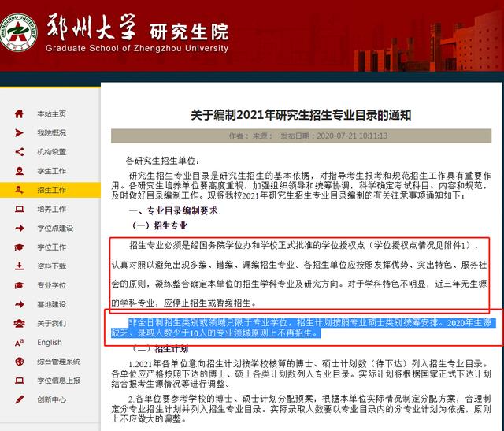This screenshot has height=431, width=504.
Task: Click the language icon beside English
Action: [x=19, y=343]
